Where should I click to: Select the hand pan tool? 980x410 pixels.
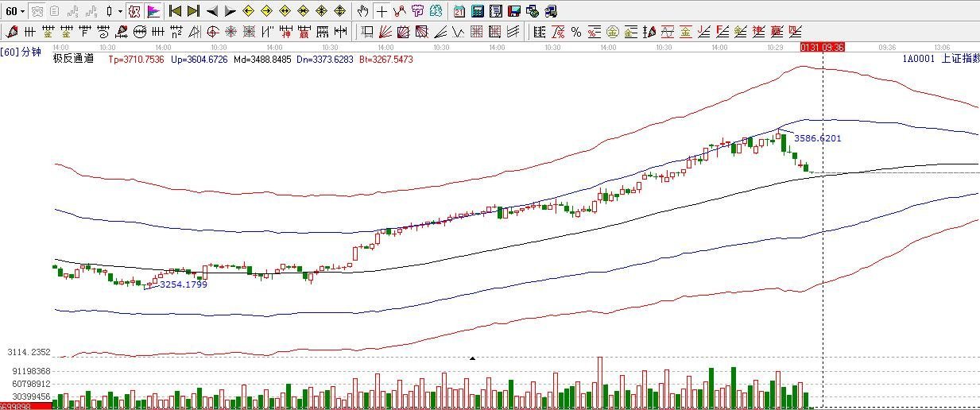pos(363,11)
